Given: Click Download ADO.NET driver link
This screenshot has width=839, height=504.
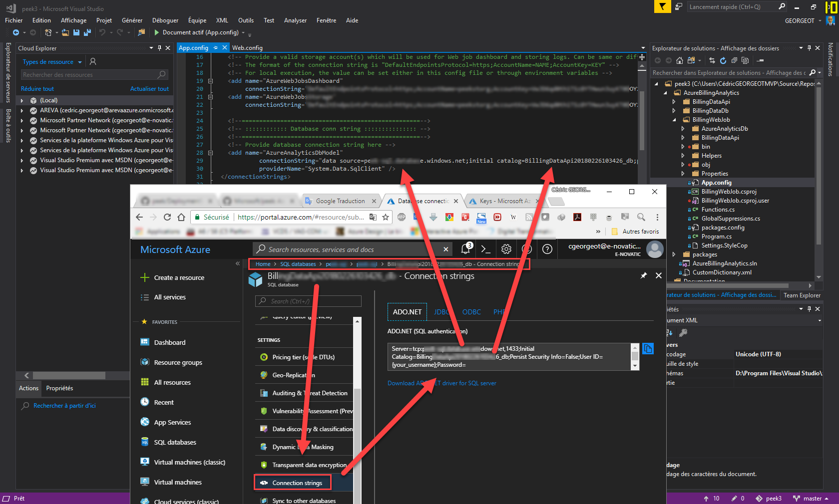Looking at the screenshot, I should pos(442,383).
